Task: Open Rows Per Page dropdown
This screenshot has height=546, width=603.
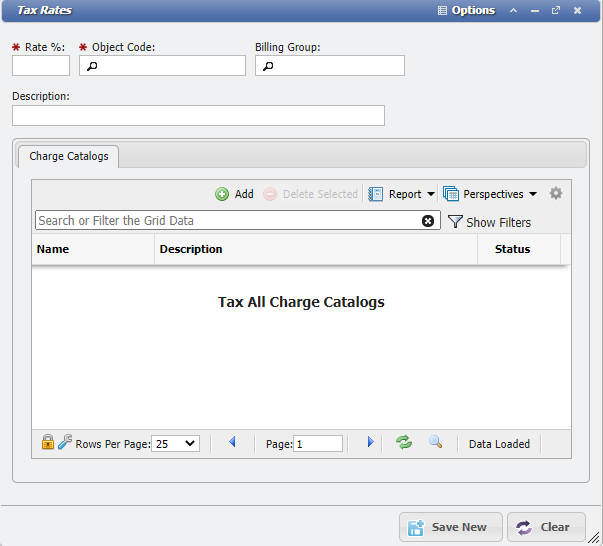Action: (x=175, y=443)
